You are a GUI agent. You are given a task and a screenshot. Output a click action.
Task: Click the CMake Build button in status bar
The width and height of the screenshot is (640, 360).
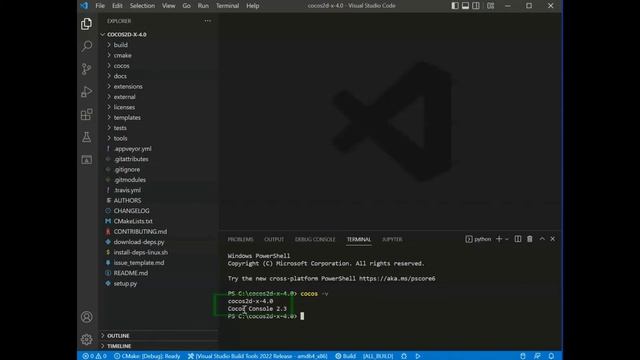(345, 356)
